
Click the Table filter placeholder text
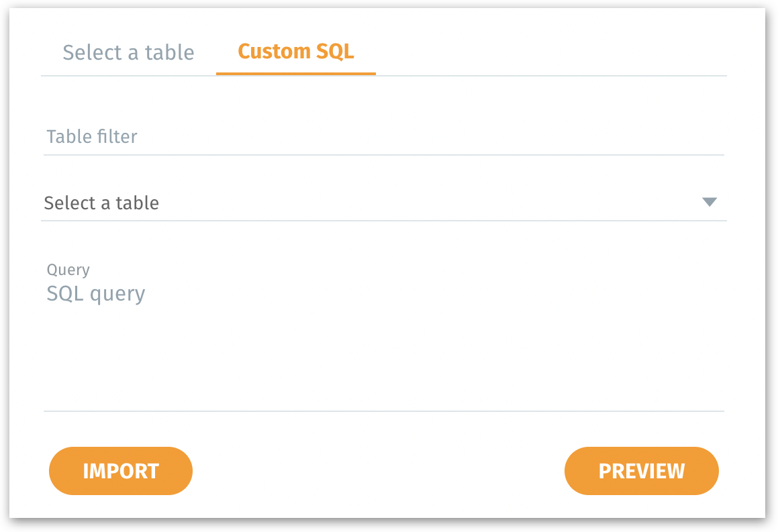(92, 137)
